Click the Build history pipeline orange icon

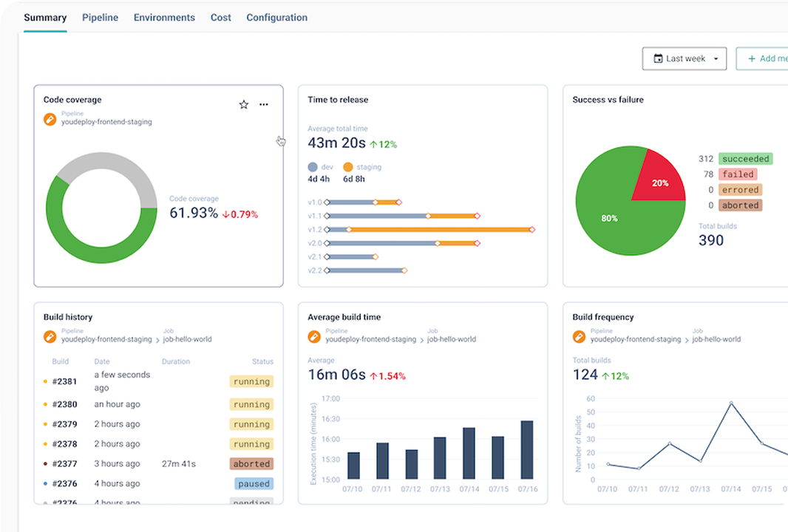pyautogui.click(x=50, y=337)
